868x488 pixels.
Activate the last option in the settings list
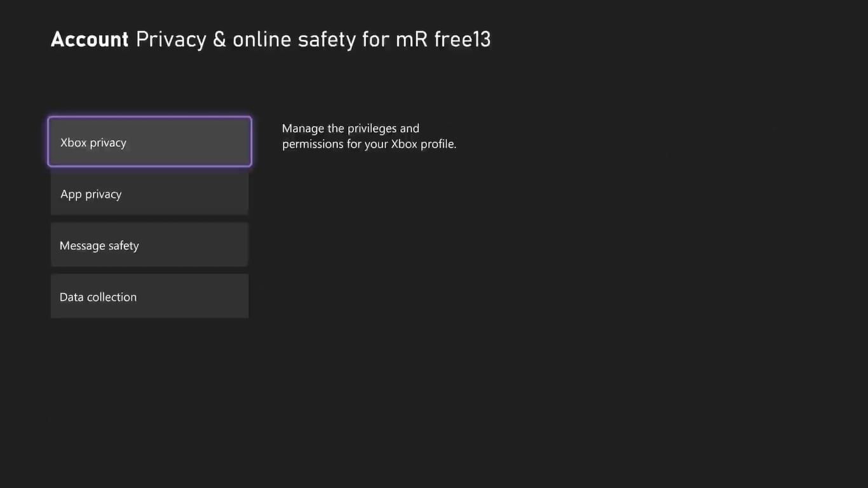click(149, 296)
